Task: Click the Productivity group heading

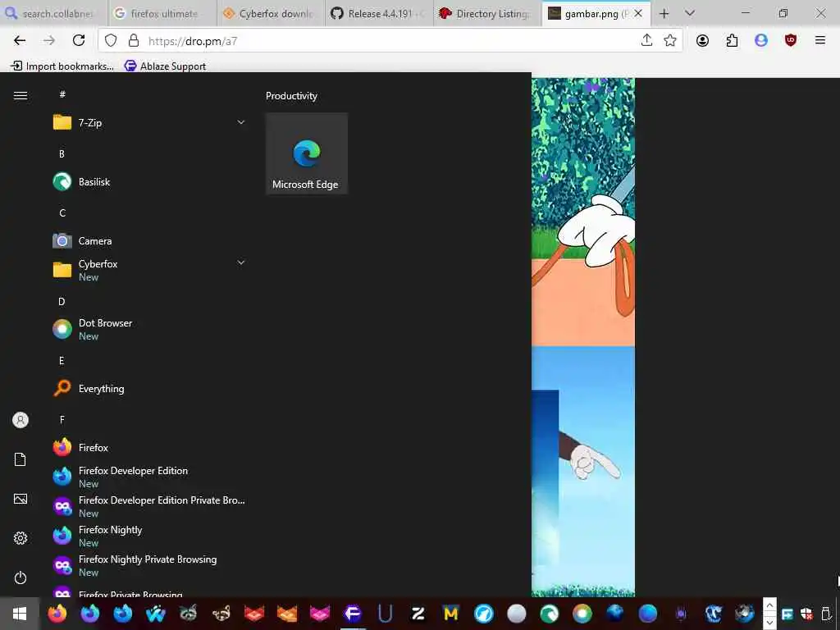Action: click(x=291, y=96)
